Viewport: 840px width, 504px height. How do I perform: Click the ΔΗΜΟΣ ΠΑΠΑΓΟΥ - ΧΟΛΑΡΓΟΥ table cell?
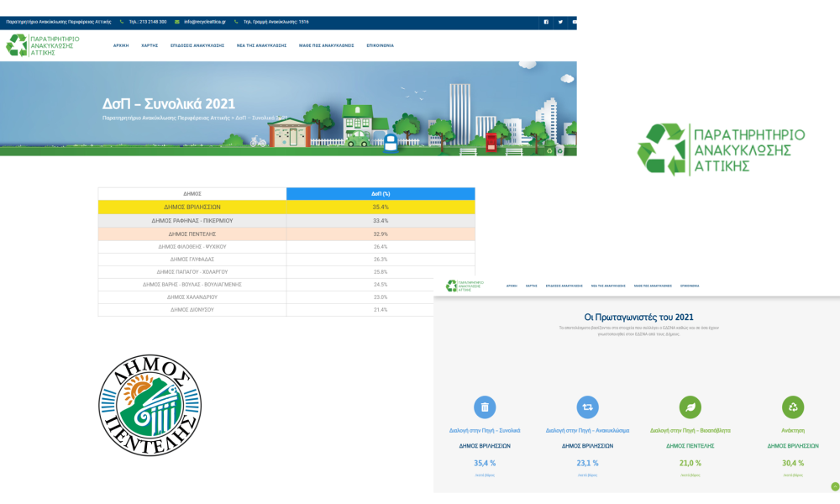point(192,272)
